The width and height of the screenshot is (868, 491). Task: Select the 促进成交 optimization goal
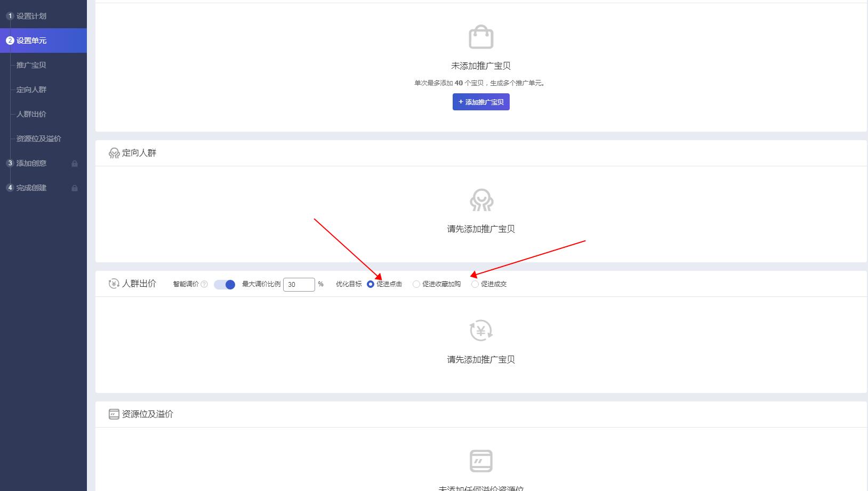coord(475,284)
